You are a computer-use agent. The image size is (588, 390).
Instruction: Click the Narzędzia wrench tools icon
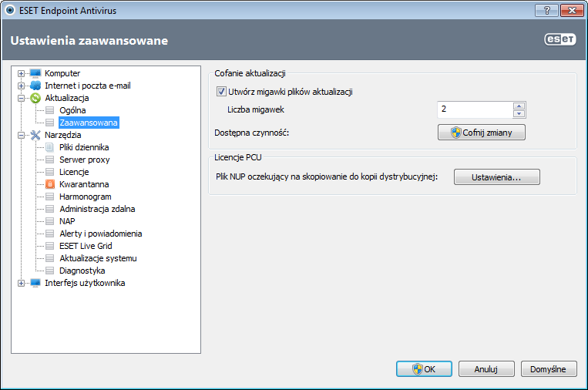pos(35,135)
